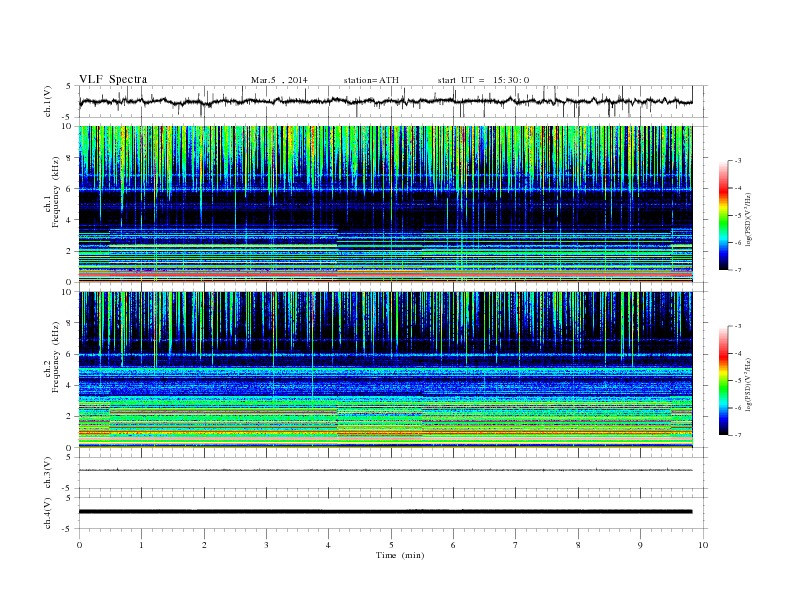Click the ch.1 "Frequency (kHz)" axis label
792x612 pixels.
pos(56,192)
